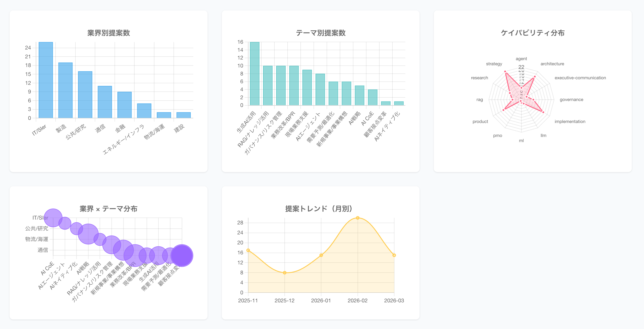This screenshot has width=644, height=329.
Task: Click the 通信 bar in 業界別提案数
Action: (x=105, y=102)
